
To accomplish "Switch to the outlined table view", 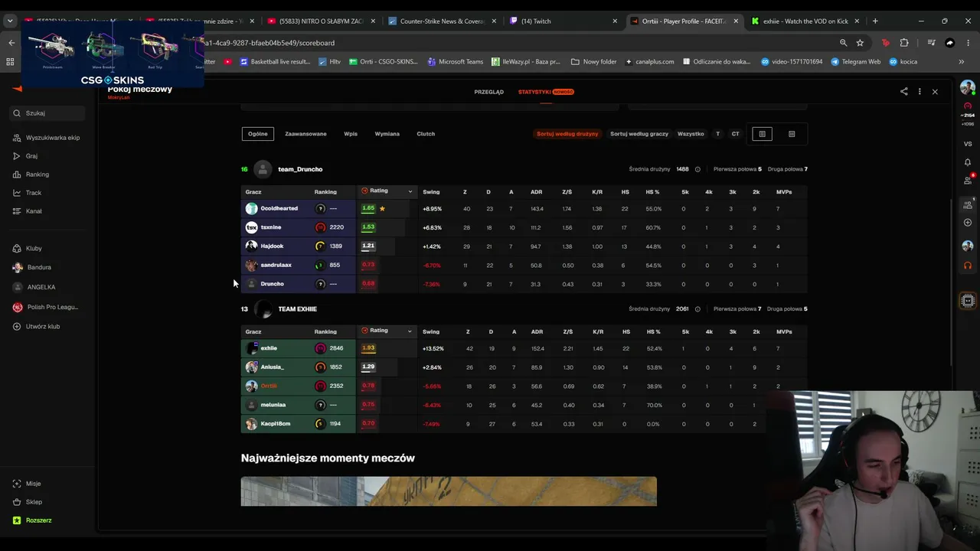I will pyautogui.click(x=762, y=134).
